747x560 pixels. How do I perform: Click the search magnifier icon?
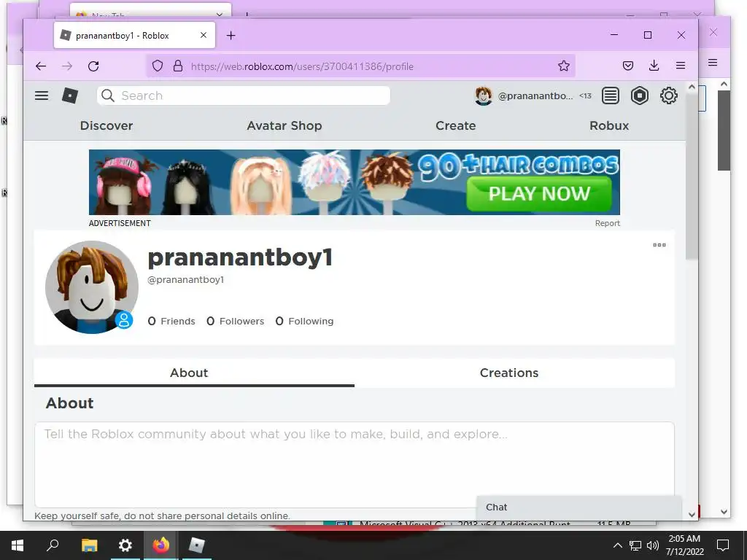coord(108,96)
